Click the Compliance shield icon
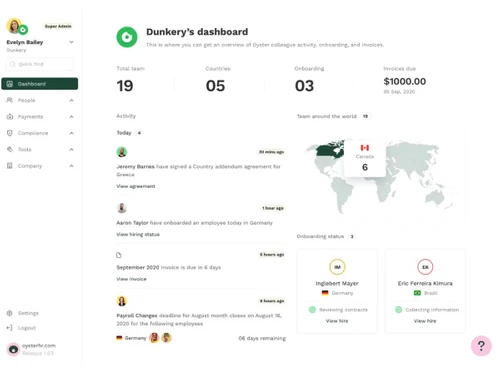Viewport: 500px width, 375px height. pos(10,133)
